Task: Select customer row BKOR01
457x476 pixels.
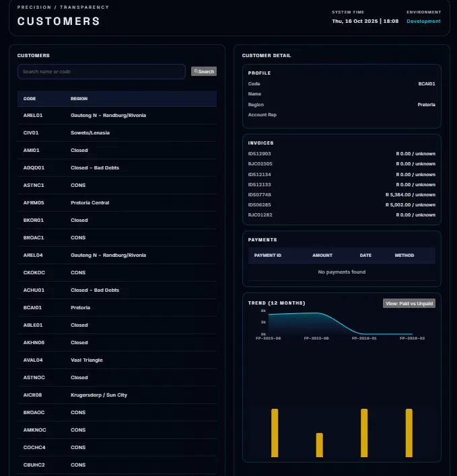Action: 117,220
